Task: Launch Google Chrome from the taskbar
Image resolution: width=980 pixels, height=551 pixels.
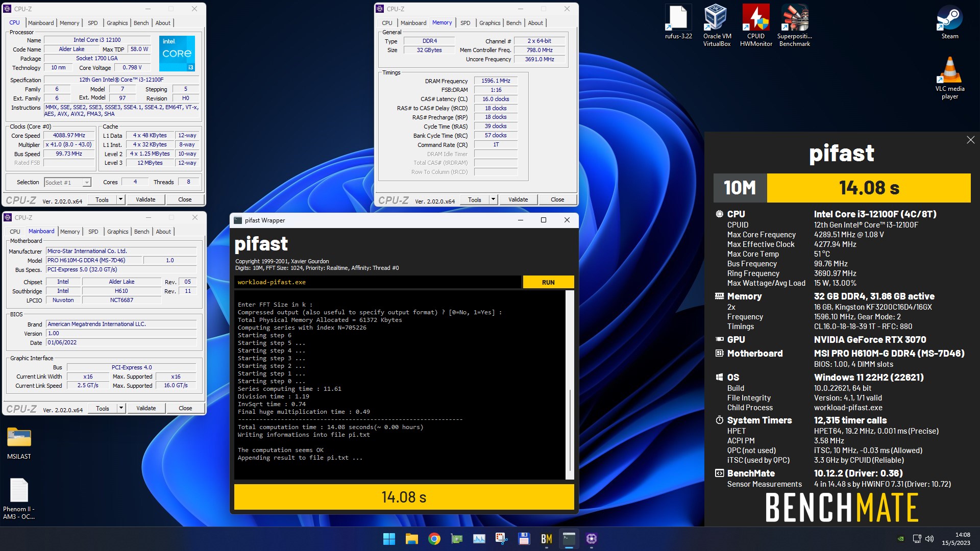Action: 434,539
